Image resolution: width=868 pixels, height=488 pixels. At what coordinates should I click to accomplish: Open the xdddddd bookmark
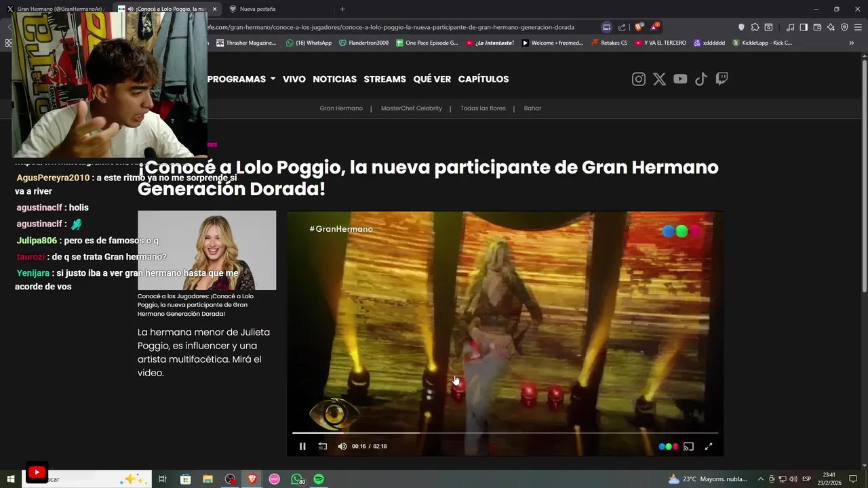(709, 43)
